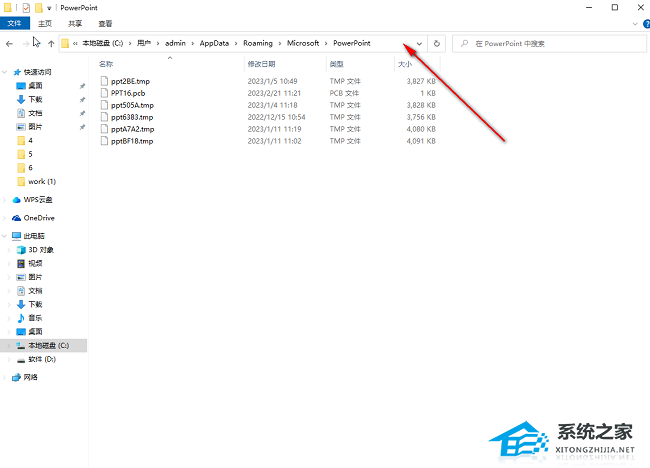650x468 pixels.
Task: Open the address bar history dropdown
Action: coord(419,44)
